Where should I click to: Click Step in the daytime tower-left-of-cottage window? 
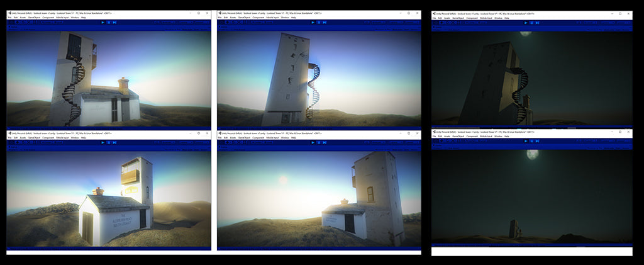pyautogui.click(x=114, y=22)
